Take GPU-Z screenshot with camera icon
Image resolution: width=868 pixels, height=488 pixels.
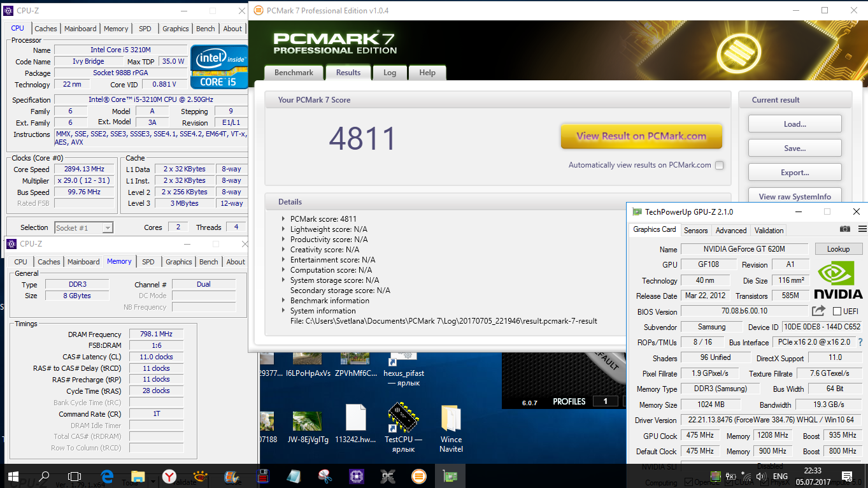844,229
